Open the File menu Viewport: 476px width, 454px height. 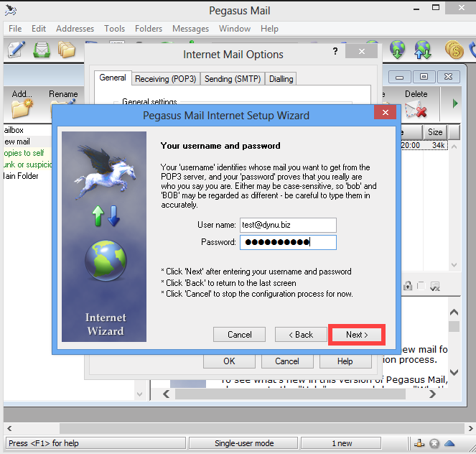coord(15,29)
